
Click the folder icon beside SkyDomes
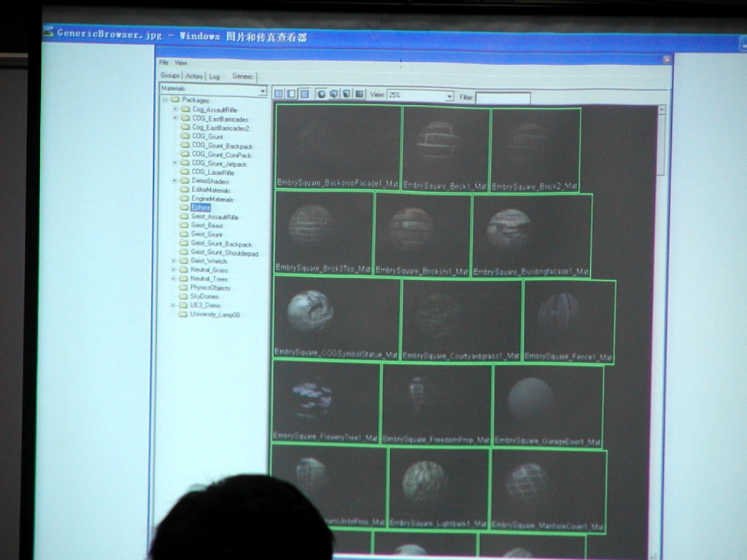coord(184,297)
